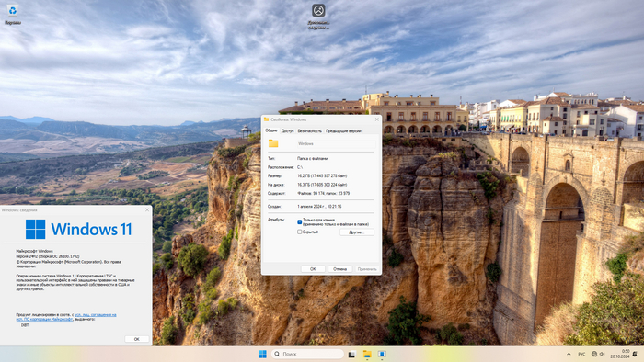
Task: Open the Windows Start menu
Action: (x=262, y=355)
